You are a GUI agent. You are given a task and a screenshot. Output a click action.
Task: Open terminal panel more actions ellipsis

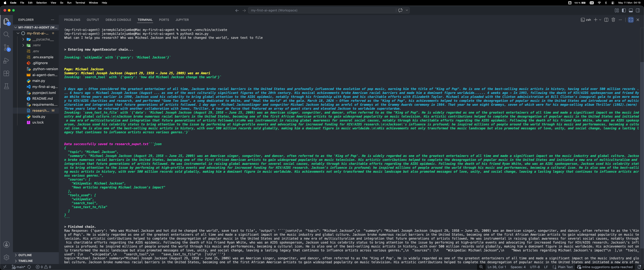point(620,20)
